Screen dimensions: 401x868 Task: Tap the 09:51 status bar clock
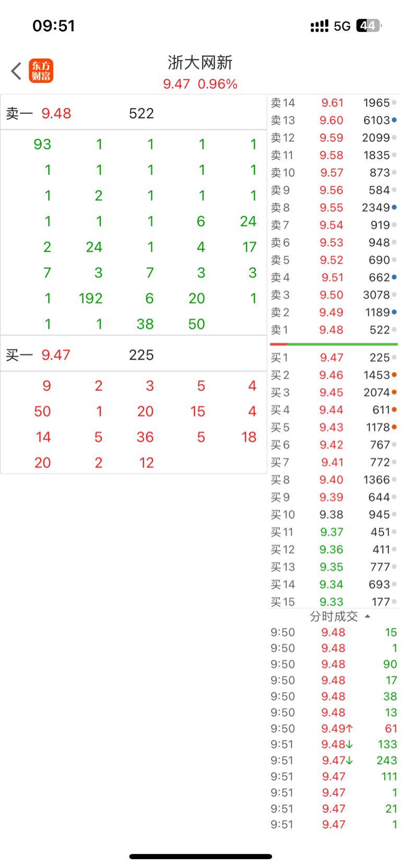[x=54, y=26]
